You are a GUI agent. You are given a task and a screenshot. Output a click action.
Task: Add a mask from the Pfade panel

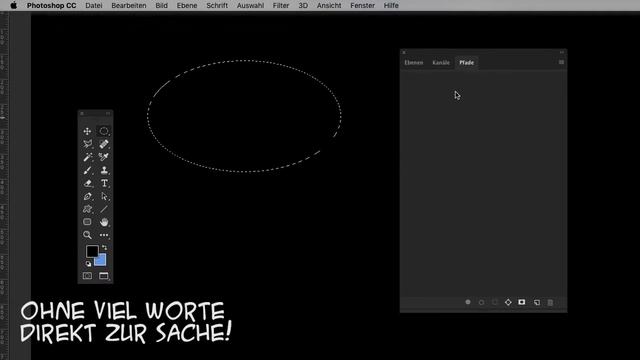pyautogui.click(x=522, y=302)
